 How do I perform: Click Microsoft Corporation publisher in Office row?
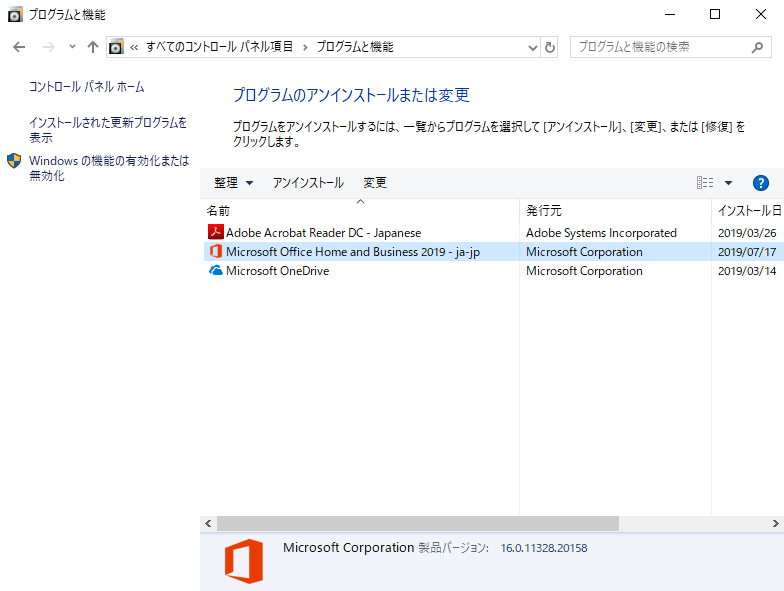tap(584, 252)
